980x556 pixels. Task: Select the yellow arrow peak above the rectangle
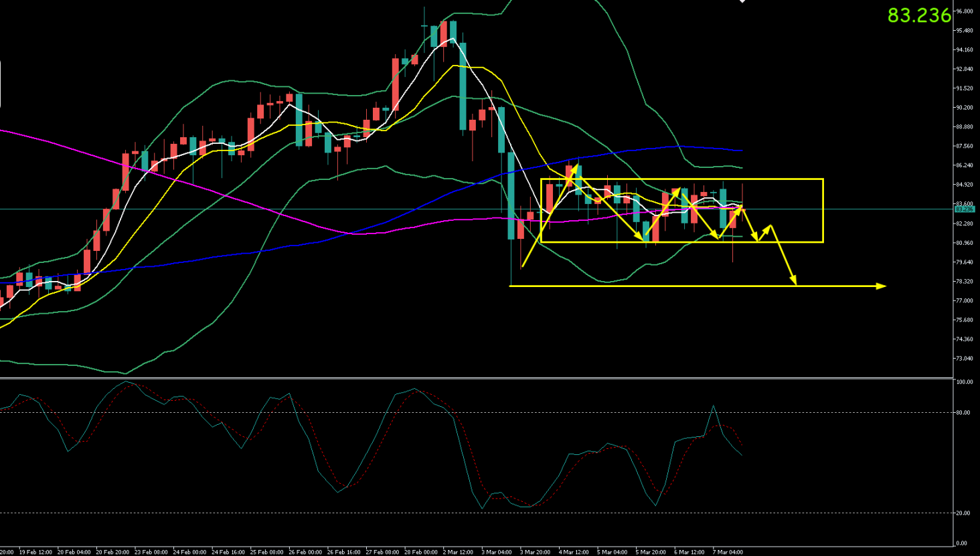(576, 165)
